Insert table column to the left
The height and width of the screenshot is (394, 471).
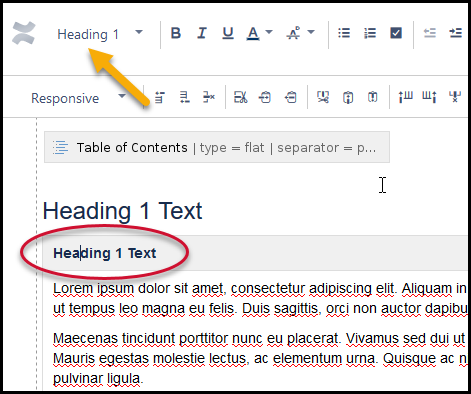[405, 97]
